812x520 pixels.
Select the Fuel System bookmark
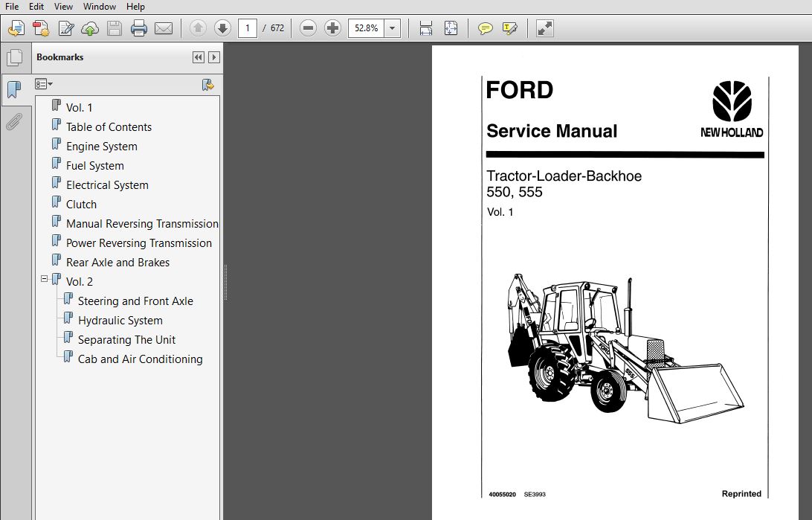click(x=94, y=166)
